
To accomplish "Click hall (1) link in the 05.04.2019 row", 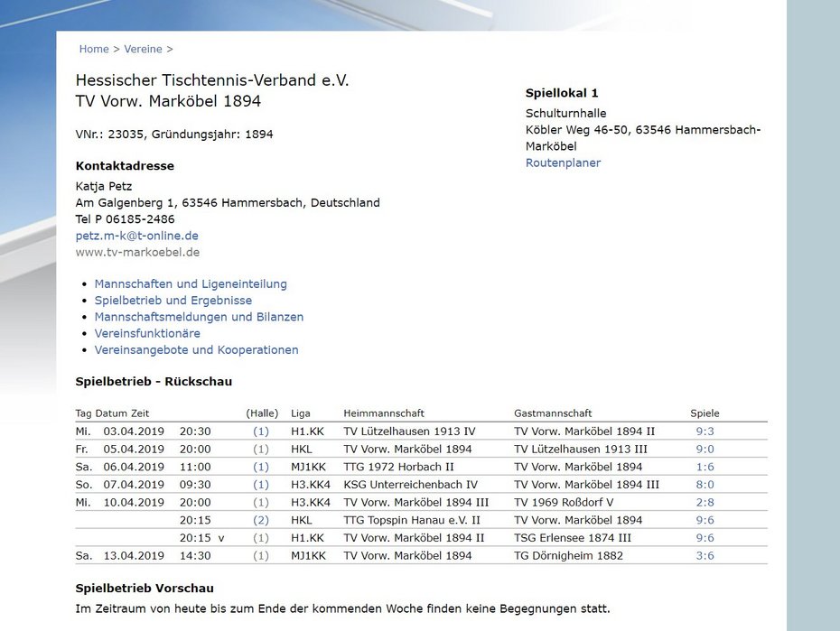I will click(x=261, y=449).
